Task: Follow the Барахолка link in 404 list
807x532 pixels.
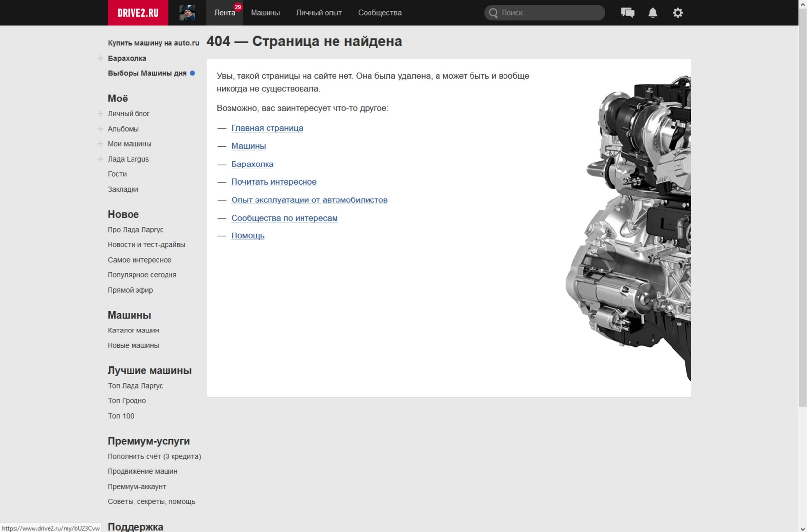Action: (252, 164)
